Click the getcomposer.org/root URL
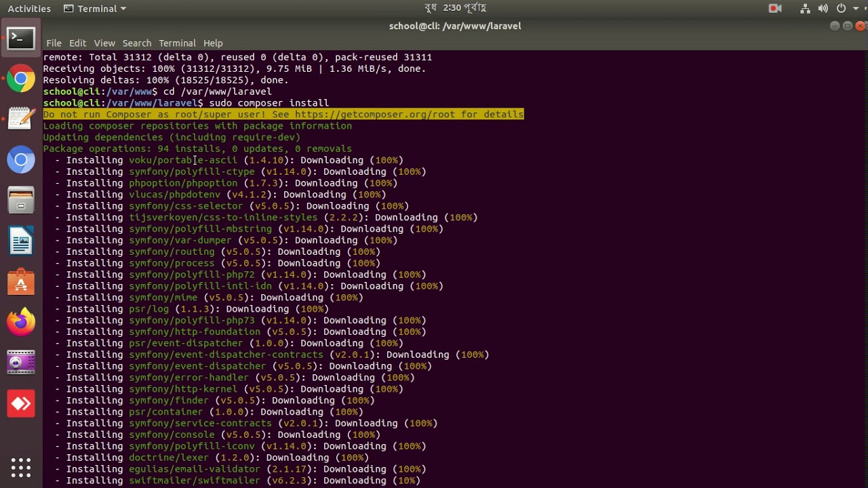868x488 pixels. point(375,114)
